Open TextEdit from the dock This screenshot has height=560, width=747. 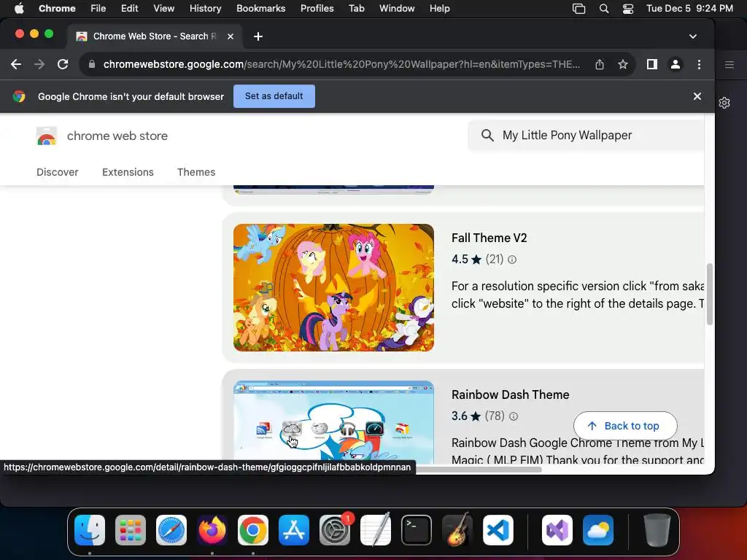pos(376,530)
